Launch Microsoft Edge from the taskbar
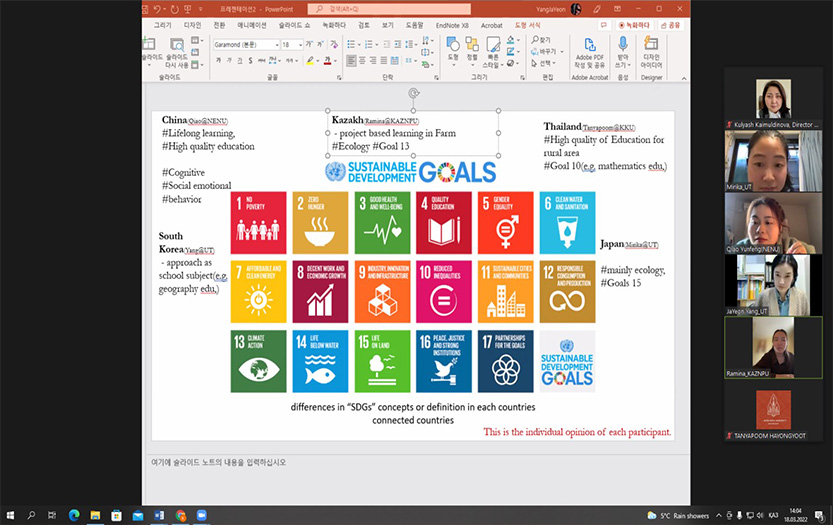This screenshot has height=525, width=833. coord(74,514)
